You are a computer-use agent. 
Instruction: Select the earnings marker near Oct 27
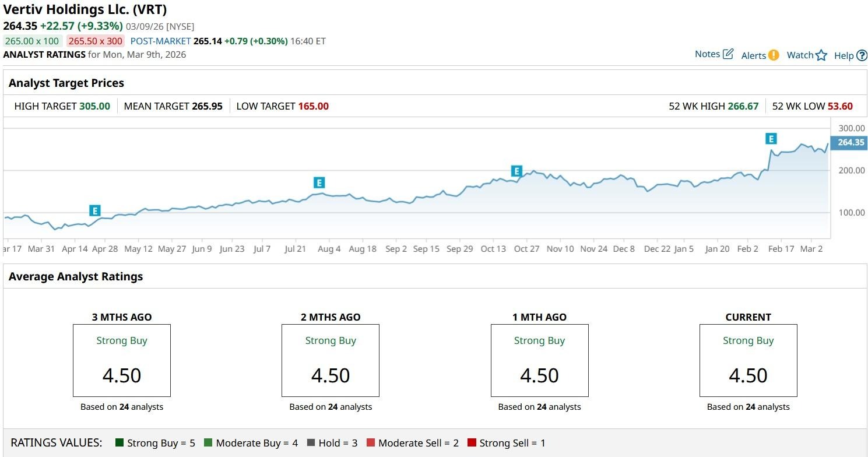coord(516,171)
